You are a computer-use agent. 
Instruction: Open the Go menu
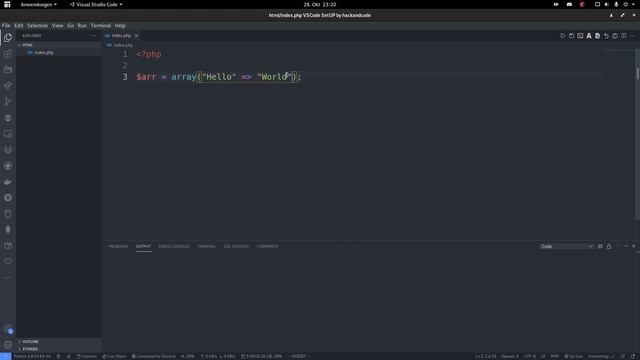click(71, 25)
